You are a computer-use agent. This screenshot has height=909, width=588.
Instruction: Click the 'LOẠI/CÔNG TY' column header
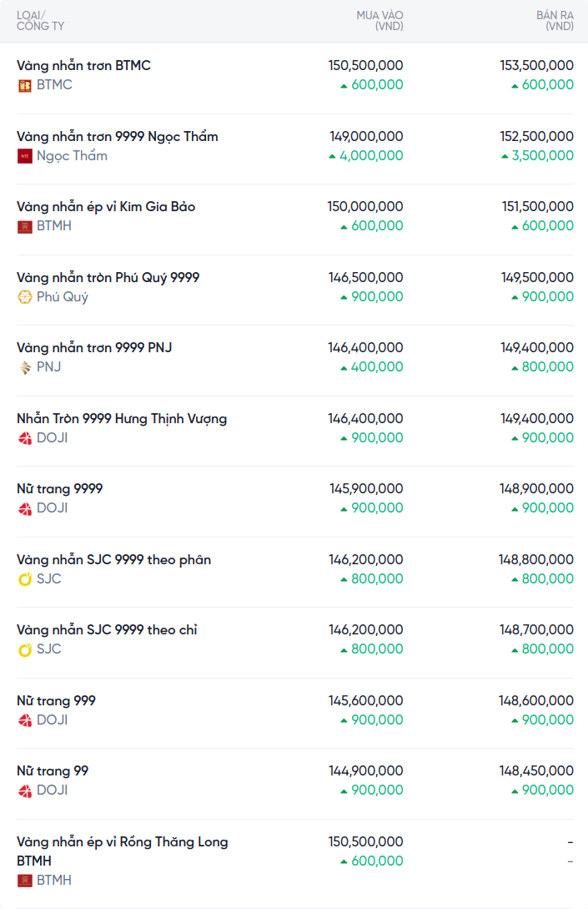click(40, 21)
